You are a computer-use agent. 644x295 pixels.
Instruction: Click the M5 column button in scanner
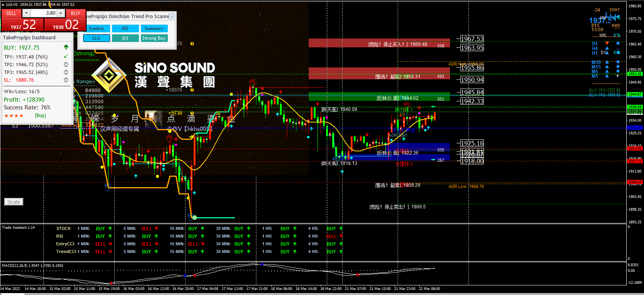tap(125, 28)
